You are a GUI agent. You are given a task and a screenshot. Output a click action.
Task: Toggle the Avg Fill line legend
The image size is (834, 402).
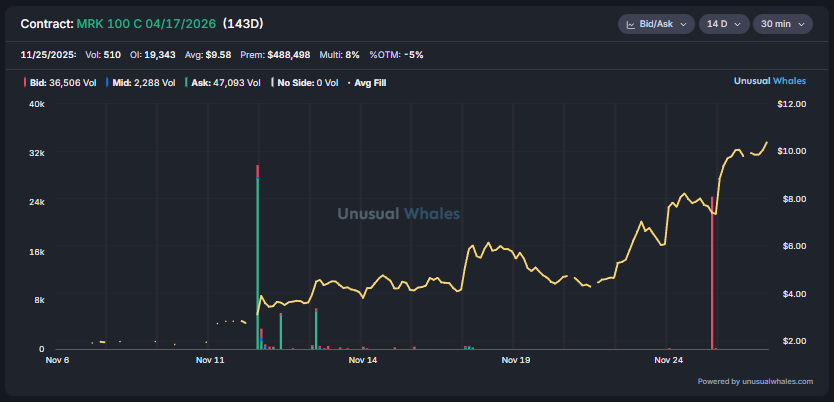coord(366,83)
